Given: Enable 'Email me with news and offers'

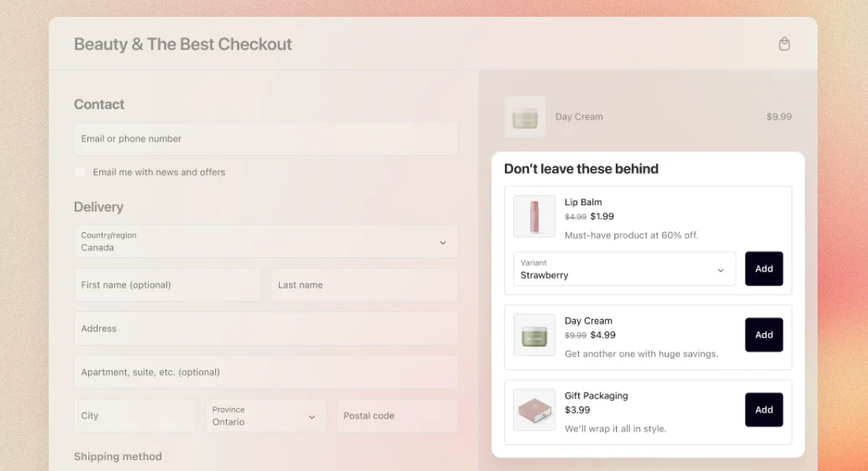Looking at the screenshot, I should tap(81, 172).
